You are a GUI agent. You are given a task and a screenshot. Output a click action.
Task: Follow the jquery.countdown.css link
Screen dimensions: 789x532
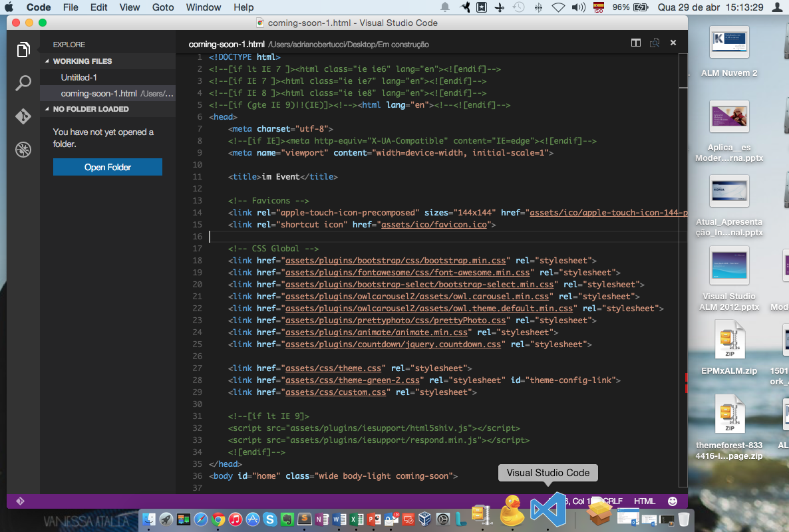[393, 344]
